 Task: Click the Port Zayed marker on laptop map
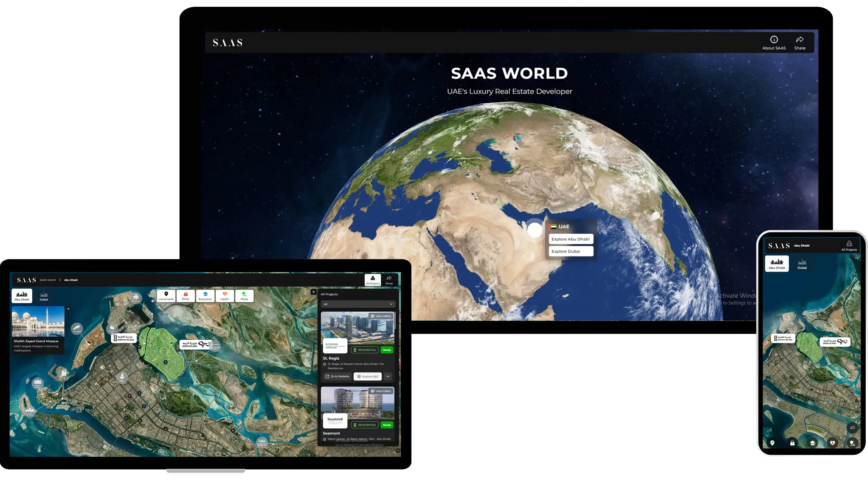pyautogui.click(x=136, y=298)
